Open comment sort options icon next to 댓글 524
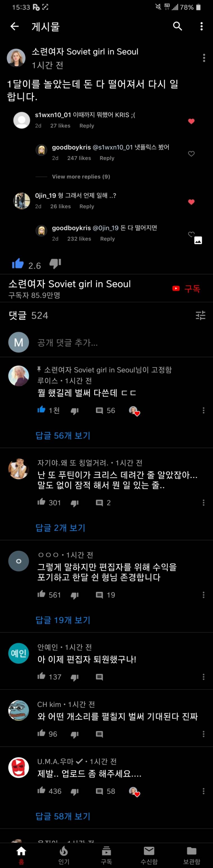 200,315
